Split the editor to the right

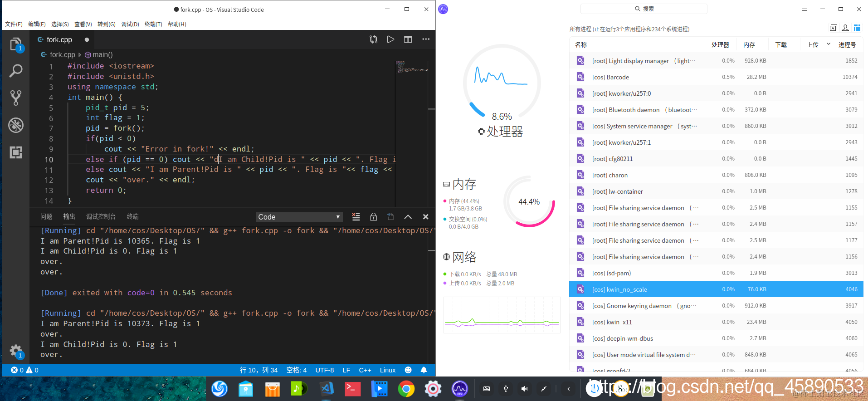click(x=408, y=39)
